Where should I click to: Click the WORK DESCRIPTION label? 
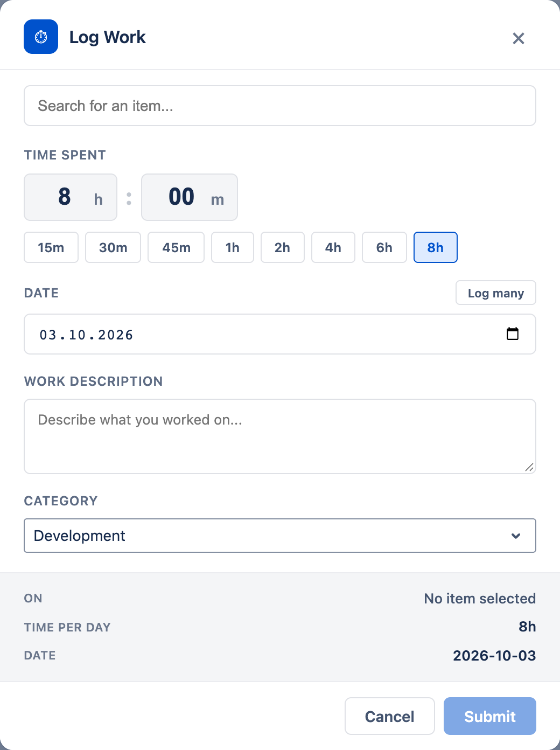93,381
